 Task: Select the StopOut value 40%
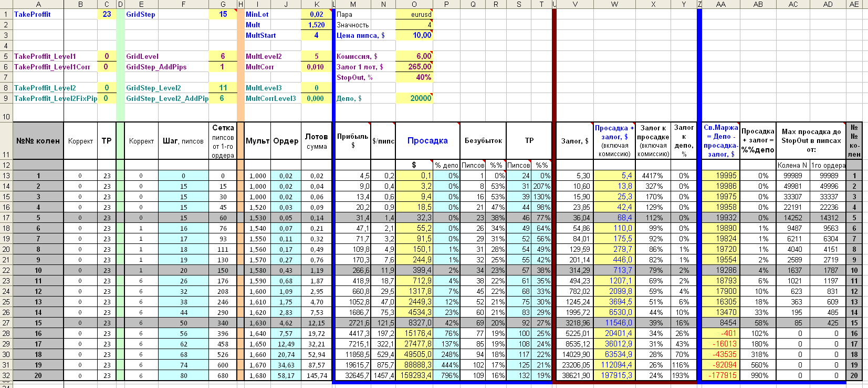click(x=414, y=77)
